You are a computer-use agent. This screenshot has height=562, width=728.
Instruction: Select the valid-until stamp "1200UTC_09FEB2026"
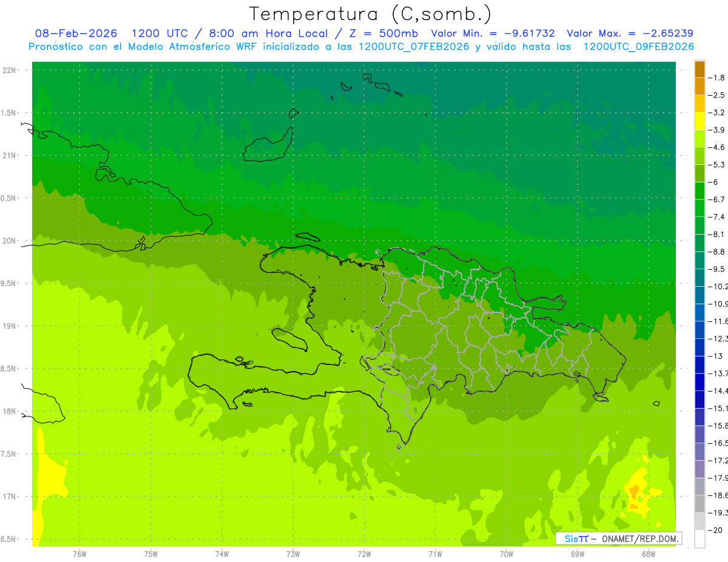coord(638,47)
